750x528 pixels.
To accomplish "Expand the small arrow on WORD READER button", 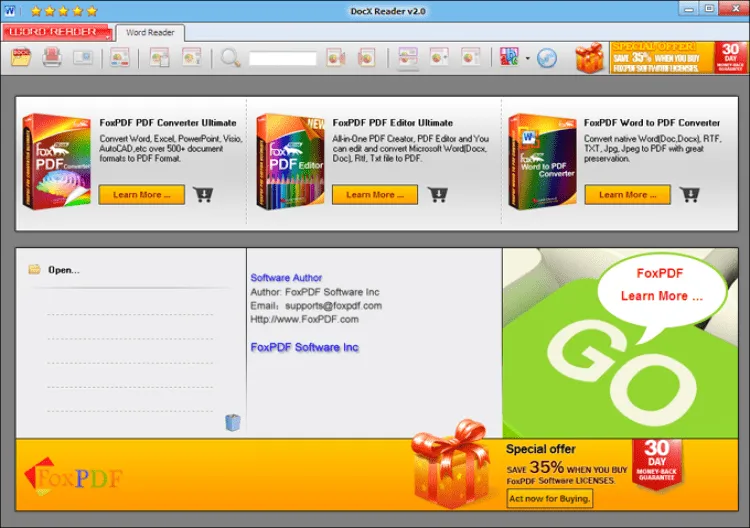I will (x=108, y=36).
